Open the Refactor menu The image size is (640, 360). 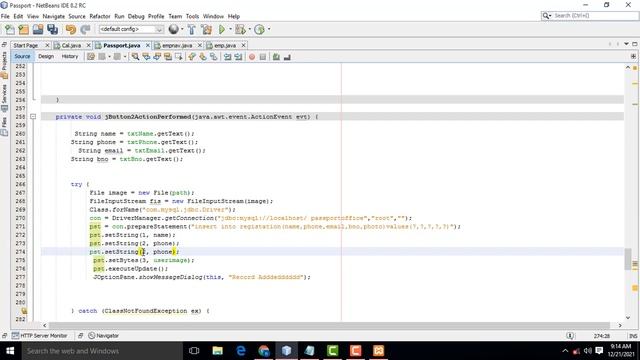(100, 16)
